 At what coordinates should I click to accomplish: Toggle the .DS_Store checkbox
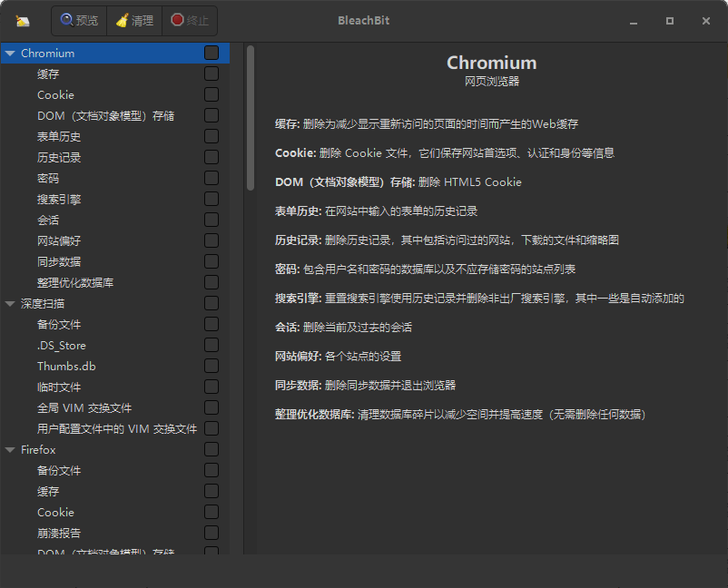point(212,346)
